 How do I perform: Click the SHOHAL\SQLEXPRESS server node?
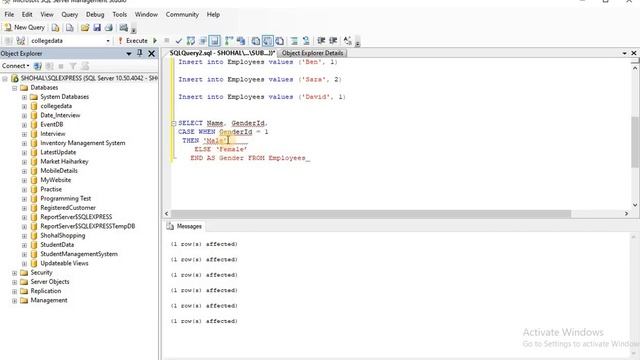click(89, 78)
